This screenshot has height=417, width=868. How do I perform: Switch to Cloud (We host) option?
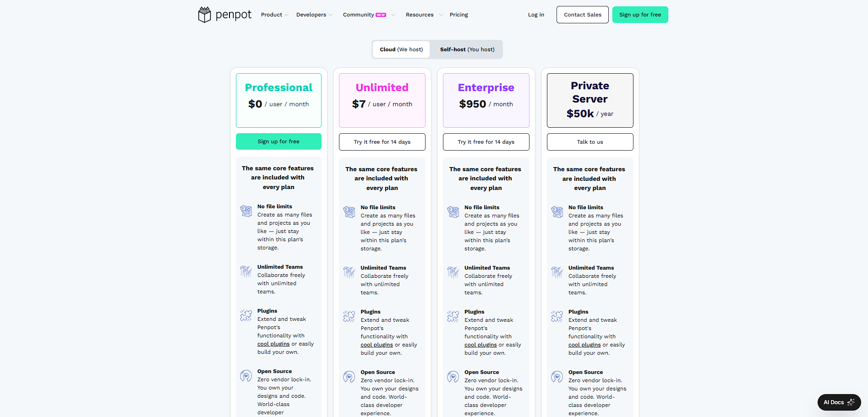pyautogui.click(x=401, y=49)
